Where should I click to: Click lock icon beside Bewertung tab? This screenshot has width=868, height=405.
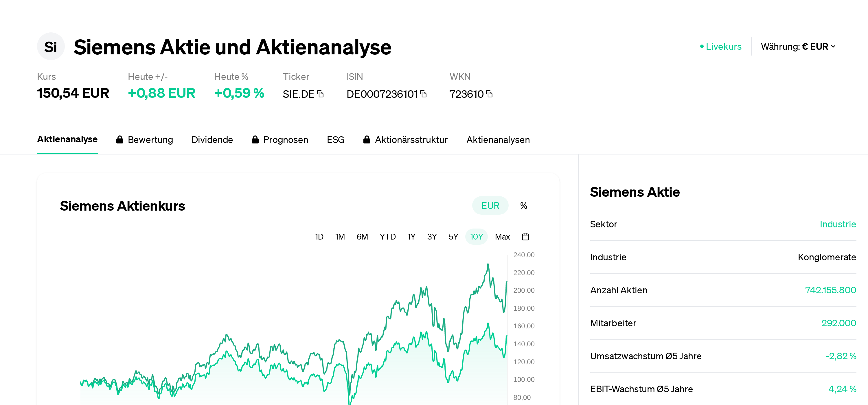[x=119, y=139]
